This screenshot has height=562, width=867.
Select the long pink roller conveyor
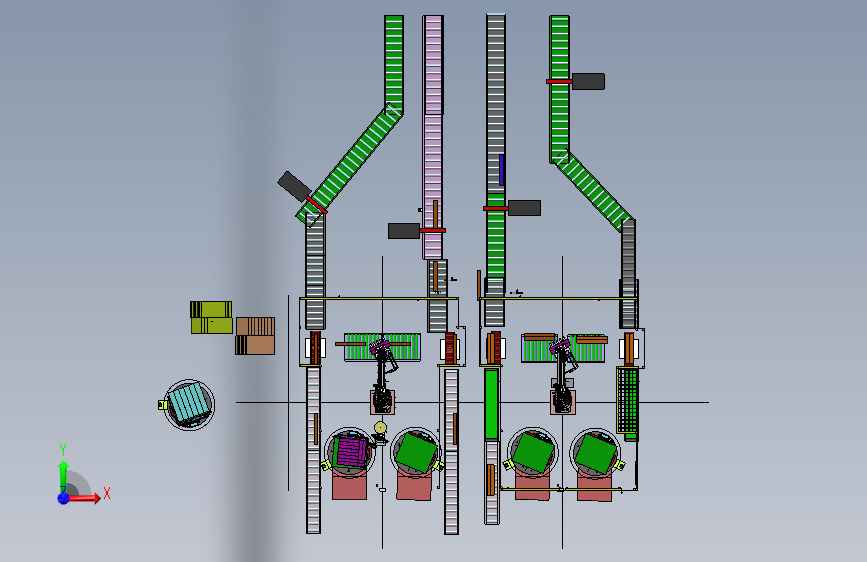[433, 137]
